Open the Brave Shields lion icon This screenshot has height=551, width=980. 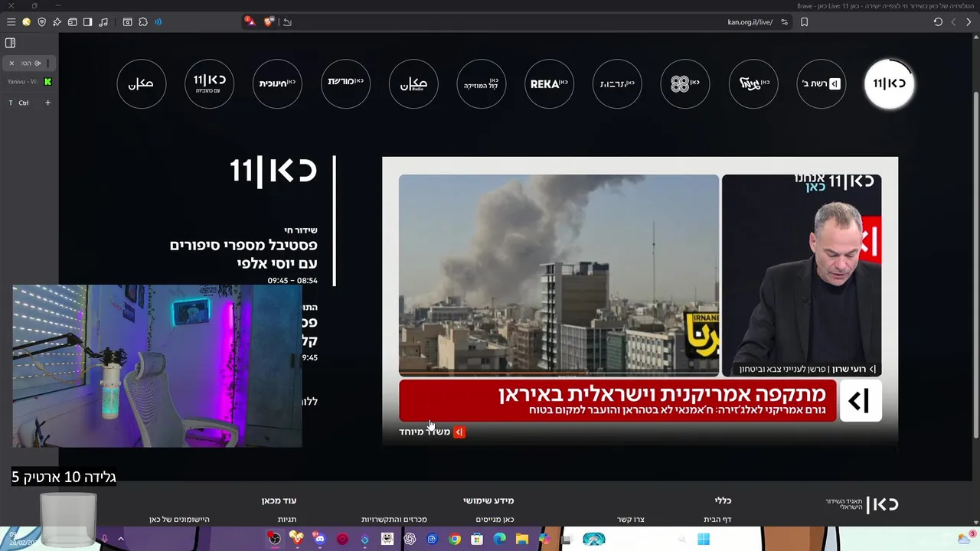[268, 21]
